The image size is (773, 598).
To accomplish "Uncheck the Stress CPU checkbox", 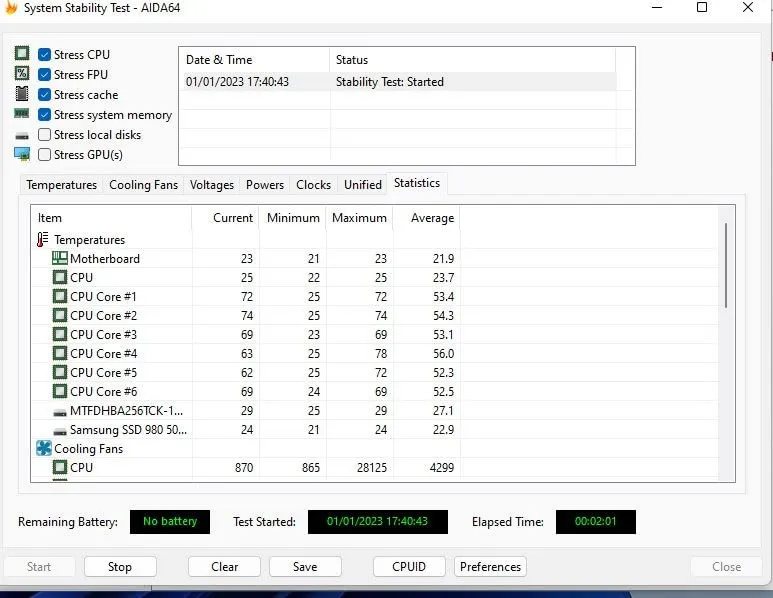I will (44, 54).
